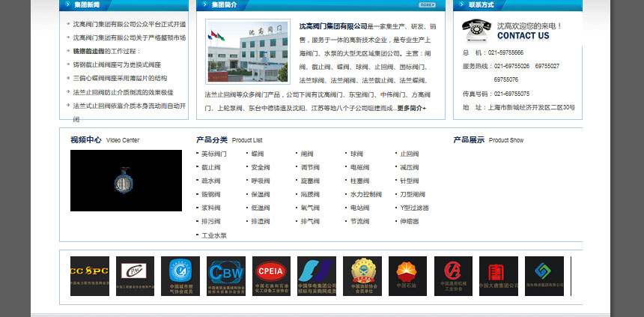Click the MORE button in 集团简介
The width and height of the screenshot is (644, 317).
(427, 4)
